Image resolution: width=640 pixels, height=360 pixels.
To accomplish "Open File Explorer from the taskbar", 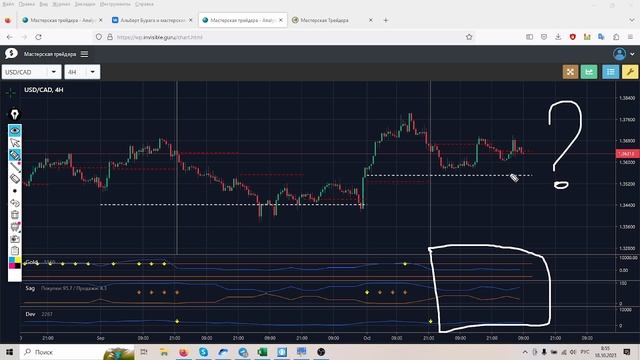I will coord(164,352).
